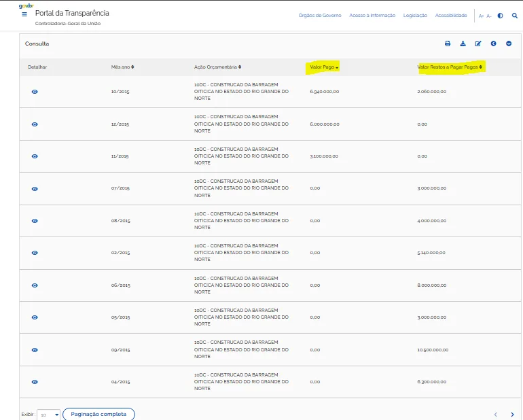
Task: Collapse the Consulta panel chevron icon
Action: (509, 43)
